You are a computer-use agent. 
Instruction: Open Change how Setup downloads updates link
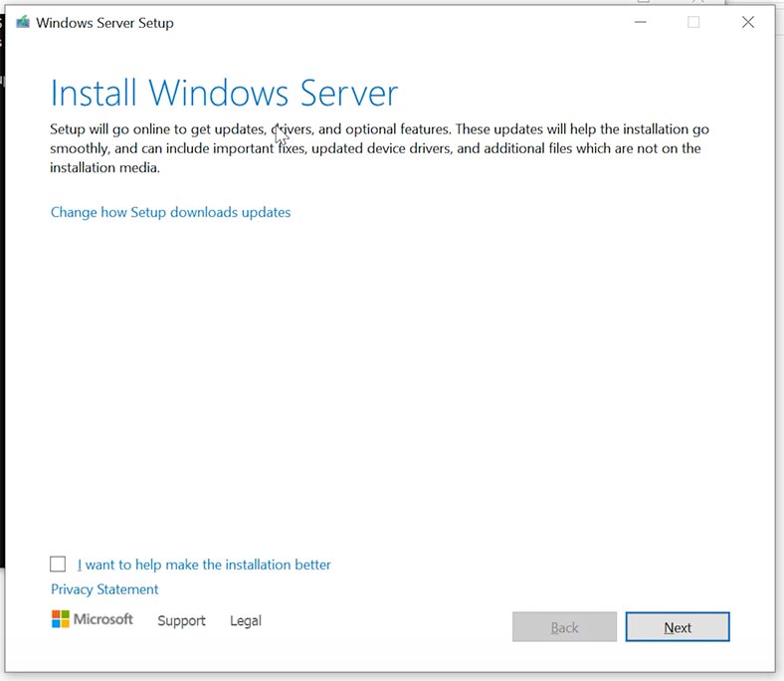(x=170, y=212)
